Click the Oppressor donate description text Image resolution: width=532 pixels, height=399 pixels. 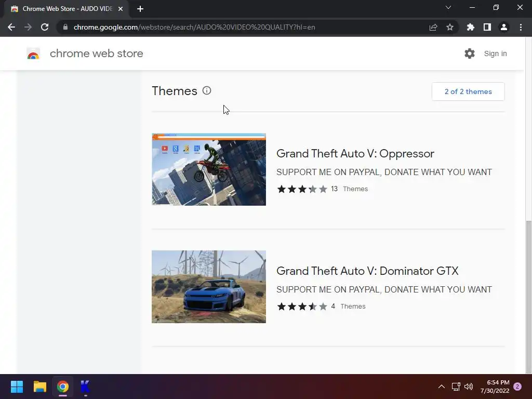(x=384, y=172)
